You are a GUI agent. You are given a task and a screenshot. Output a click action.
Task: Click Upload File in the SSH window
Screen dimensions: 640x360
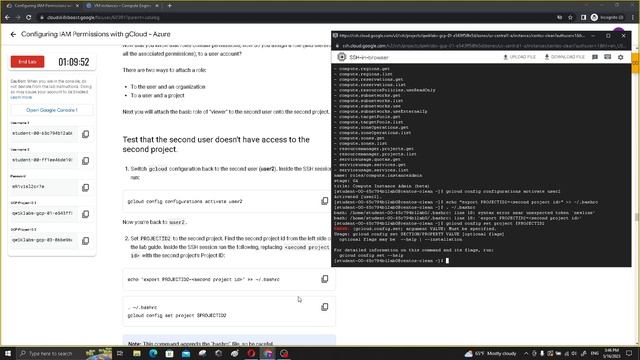point(520,57)
